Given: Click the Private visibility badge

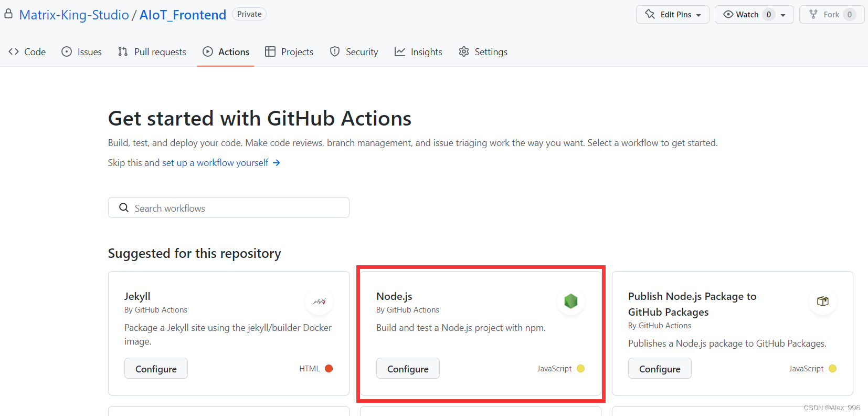Looking at the screenshot, I should click(x=249, y=14).
